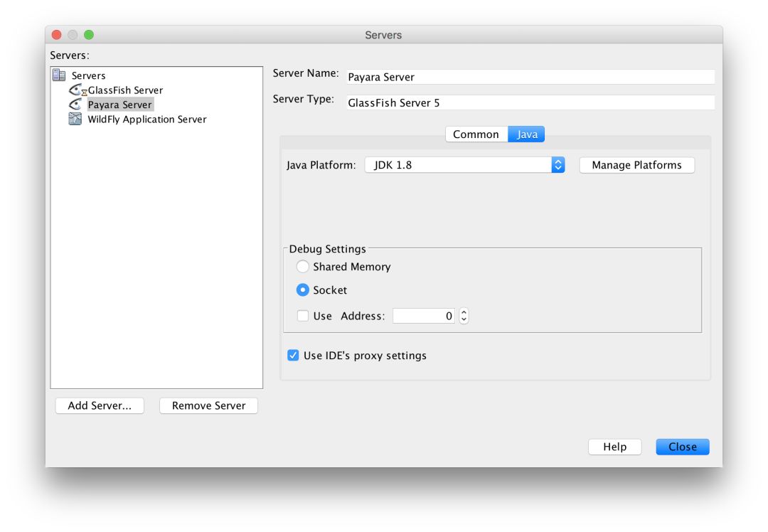768x532 pixels.
Task: Switch to the Java tab
Action: point(527,134)
